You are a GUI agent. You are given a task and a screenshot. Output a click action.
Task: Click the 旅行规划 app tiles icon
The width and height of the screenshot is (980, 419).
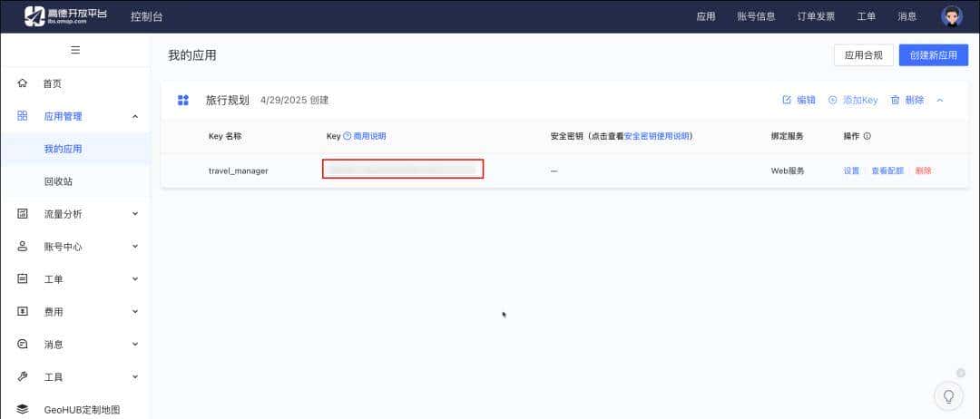pyautogui.click(x=183, y=100)
